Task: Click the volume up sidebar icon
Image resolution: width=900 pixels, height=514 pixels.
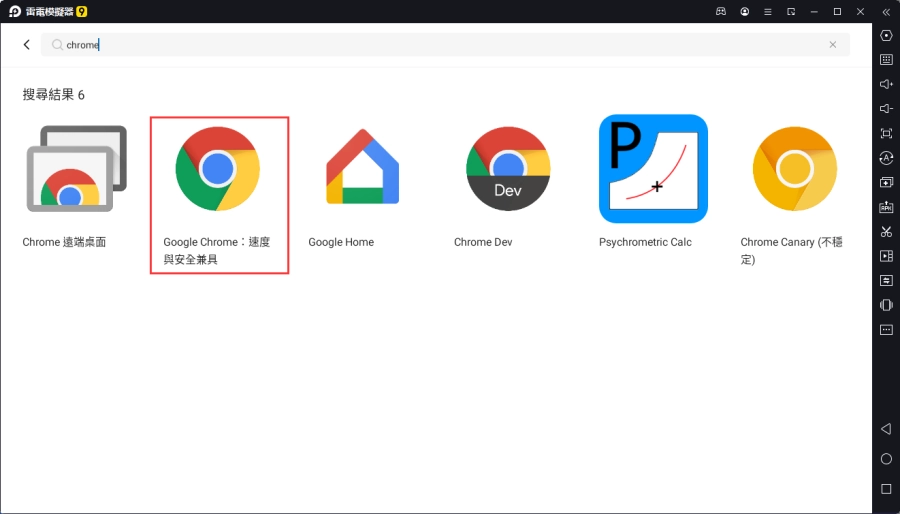Action: pos(886,84)
